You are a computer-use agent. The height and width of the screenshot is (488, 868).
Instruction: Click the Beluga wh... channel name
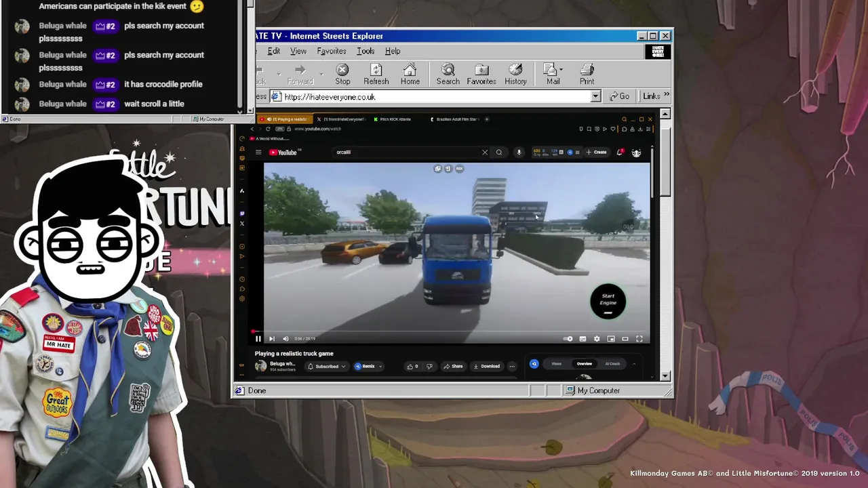(x=283, y=364)
